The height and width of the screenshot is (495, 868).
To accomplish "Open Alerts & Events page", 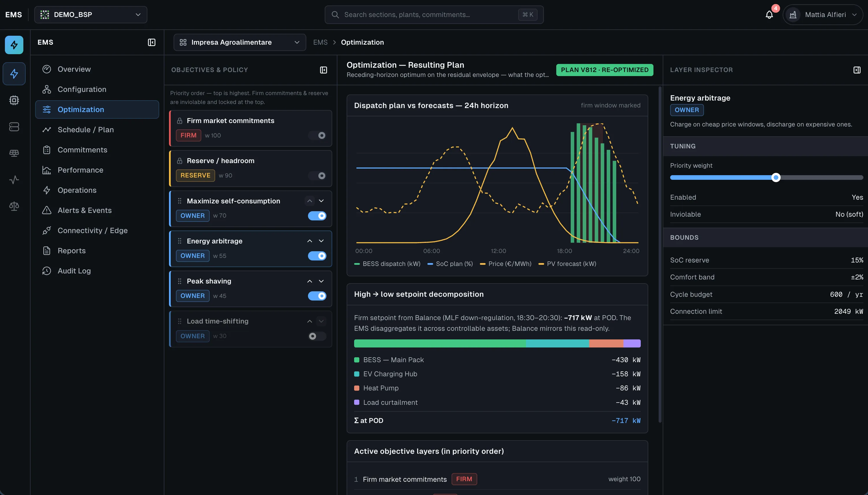I will click(97, 210).
